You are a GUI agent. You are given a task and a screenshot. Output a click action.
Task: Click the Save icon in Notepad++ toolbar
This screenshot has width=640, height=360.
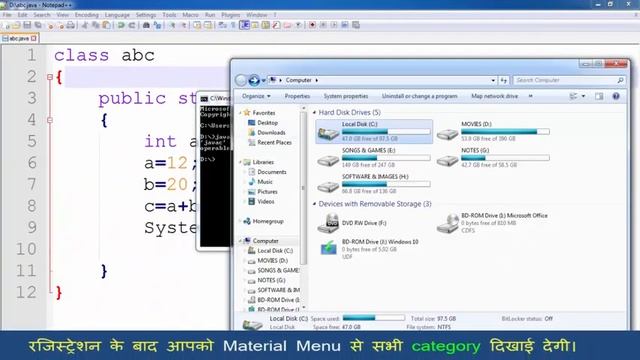pos(27,25)
